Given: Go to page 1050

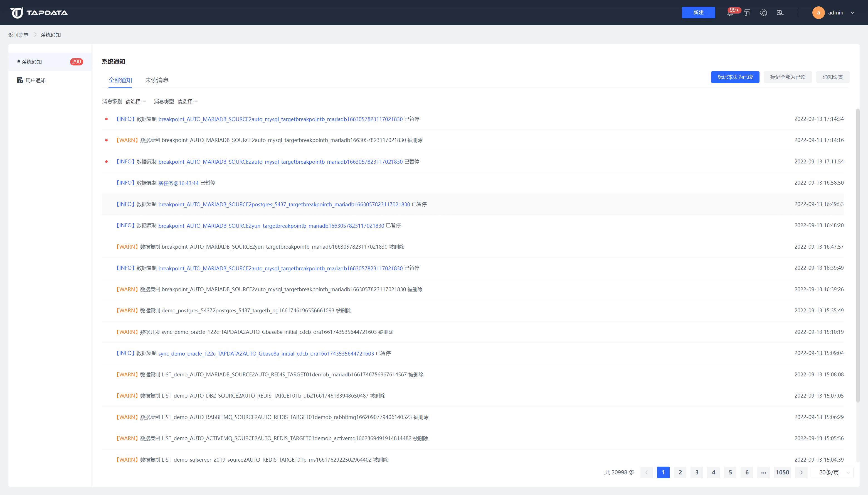Looking at the screenshot, I should click(x=782, y=472).
